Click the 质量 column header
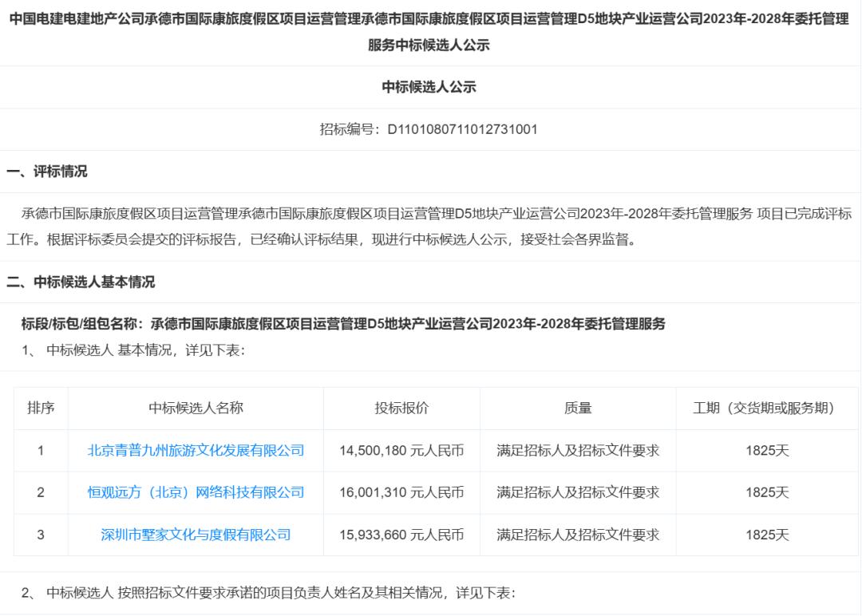862x616 pixels. click(578, 408)
